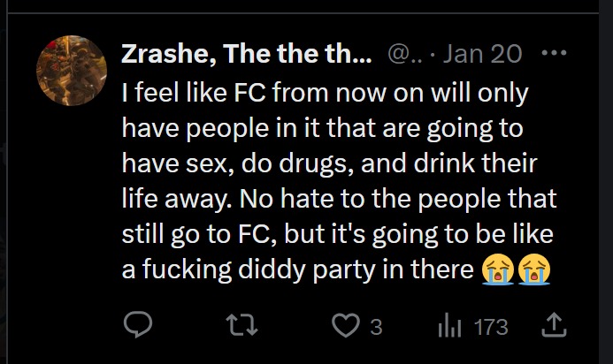The width and height of the screenshot is (613, 364).
Task: Open view analytics bar chart icon
Action: (449, 326)
